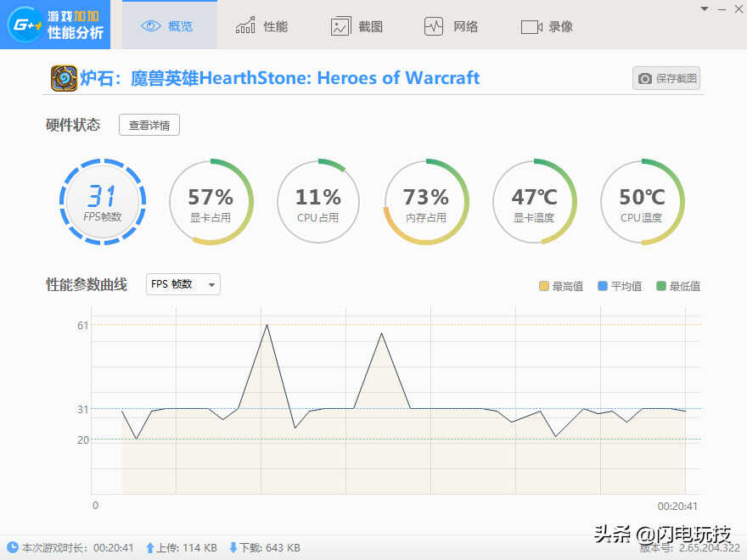Click the clock icon beside 本次游戏时长

coord(13,547)
